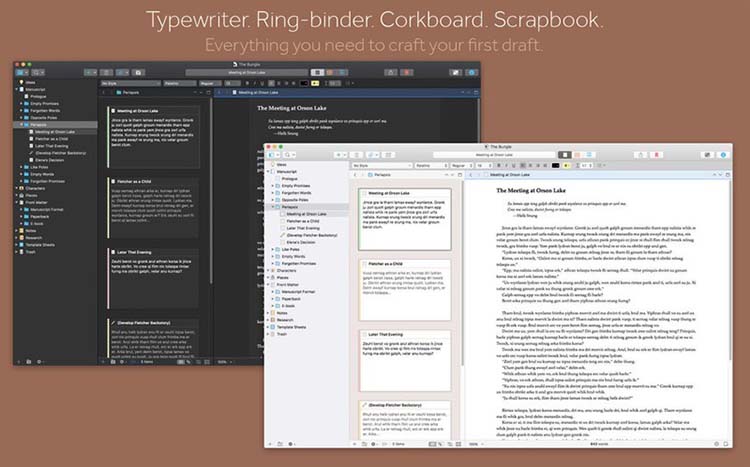Click the back arrow in light editor header
Viewport: 750px width, 467px height.
[x=471, y=175]
